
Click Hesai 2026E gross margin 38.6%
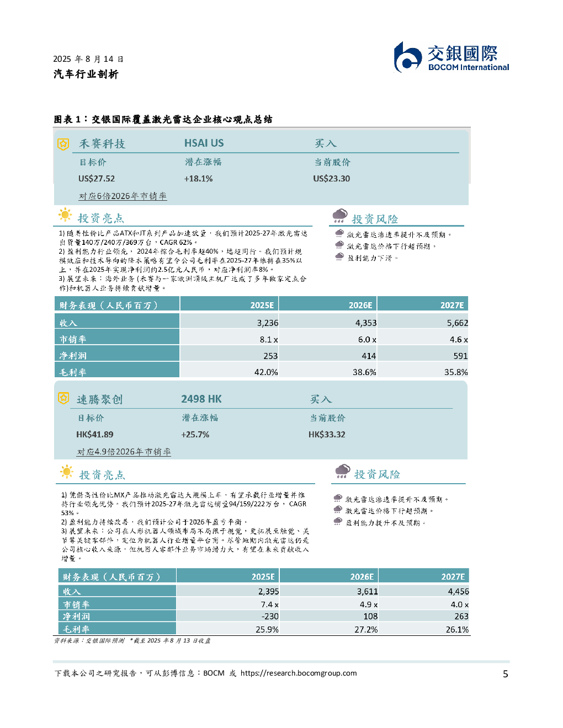[x=364, y=372]
